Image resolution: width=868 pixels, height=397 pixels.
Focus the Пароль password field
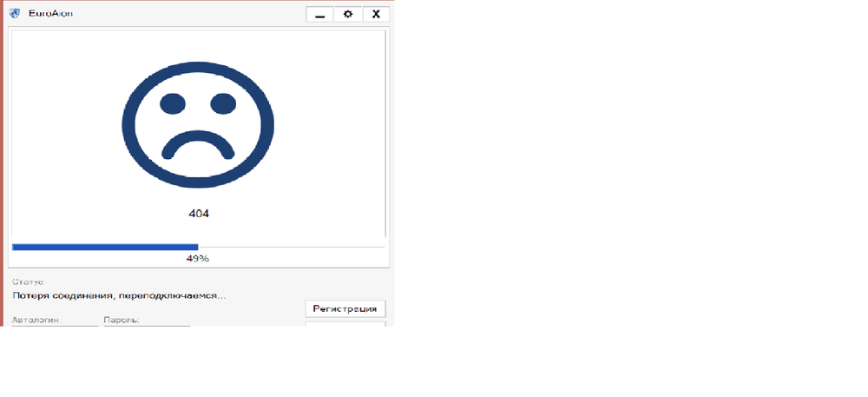click(x=147, y=325)
